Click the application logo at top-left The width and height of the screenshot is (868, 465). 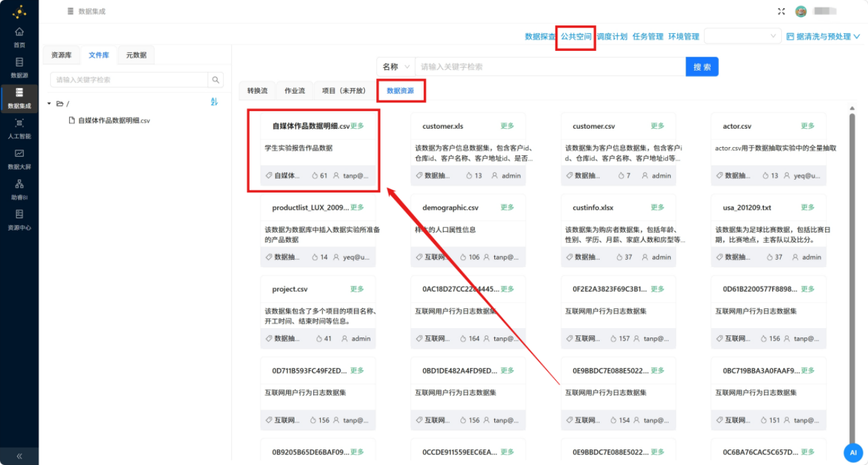(19, 11)
